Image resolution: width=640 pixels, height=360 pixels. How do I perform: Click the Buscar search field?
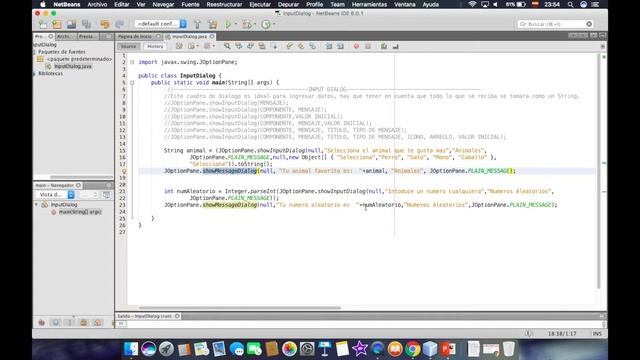[555, 24]
